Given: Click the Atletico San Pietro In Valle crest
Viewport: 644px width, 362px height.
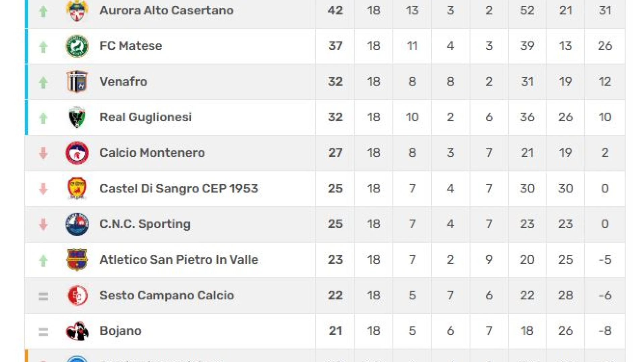Looking at the screenshot, I should point(77,260).
